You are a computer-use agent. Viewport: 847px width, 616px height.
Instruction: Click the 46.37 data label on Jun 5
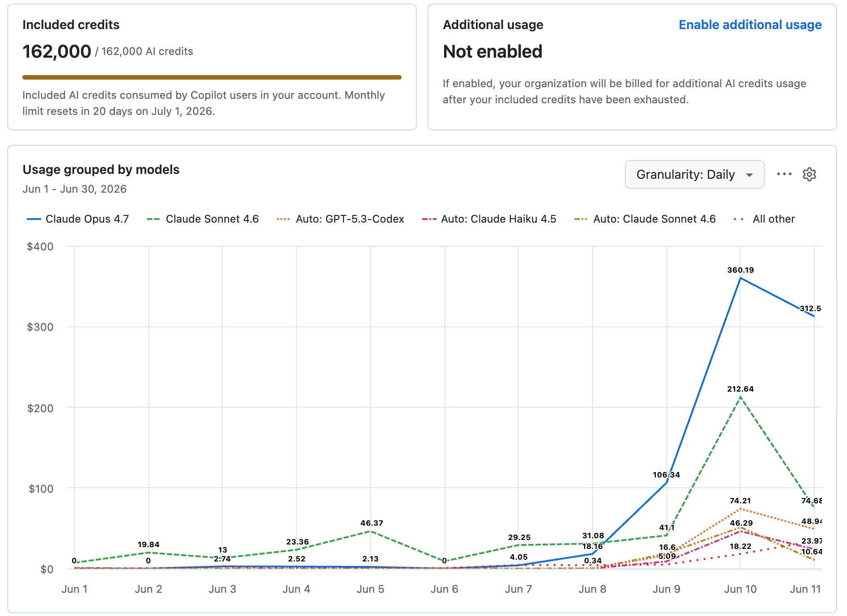coord(372,523)
